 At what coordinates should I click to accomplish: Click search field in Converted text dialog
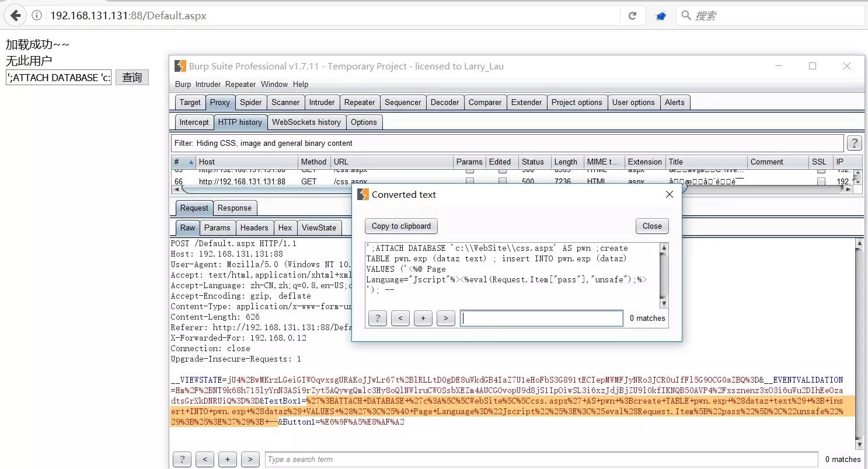[542, 318]
